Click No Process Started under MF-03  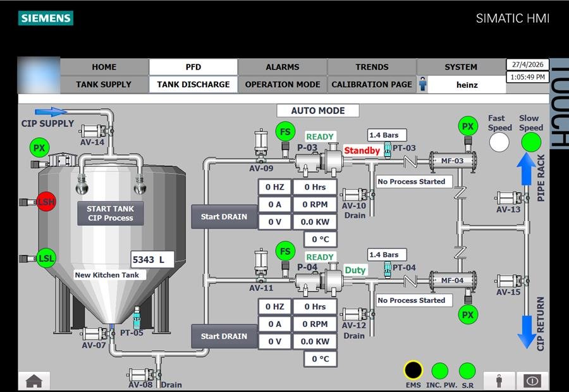pos(414,181)
